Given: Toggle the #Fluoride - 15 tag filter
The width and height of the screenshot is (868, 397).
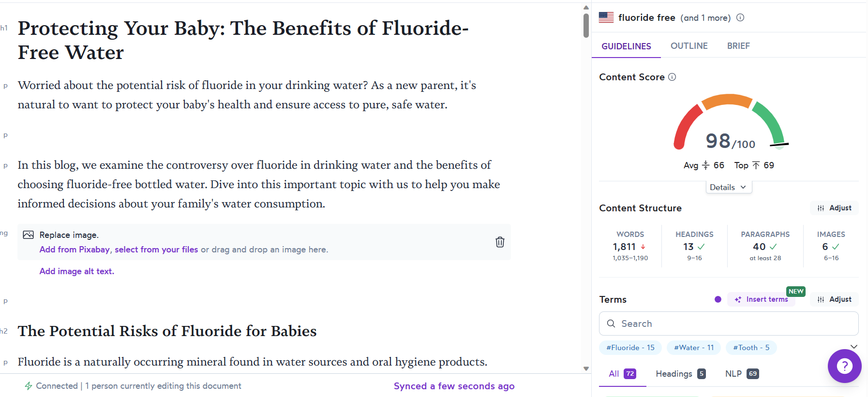Looking at the screenshot, I should click(x=630, y=348).
